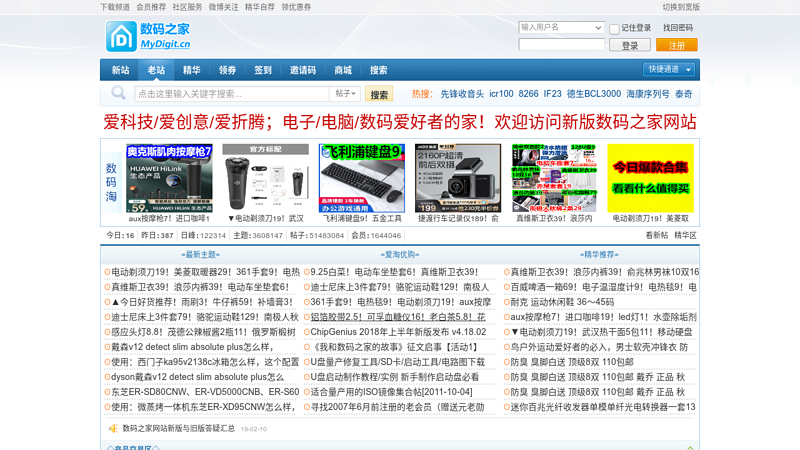Open post 耐克 运动休闲鞋 36~45码

(x=562, y=302)
